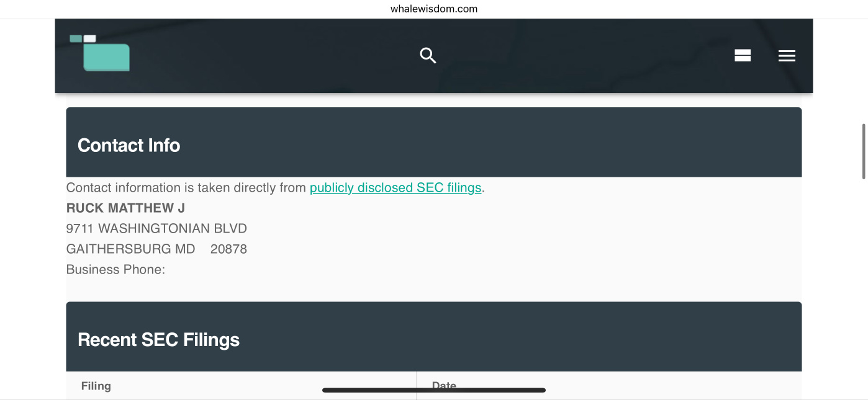Click the 20878 zip code
This screenshot has width=868, height=400.
click(x=228, y=249)
